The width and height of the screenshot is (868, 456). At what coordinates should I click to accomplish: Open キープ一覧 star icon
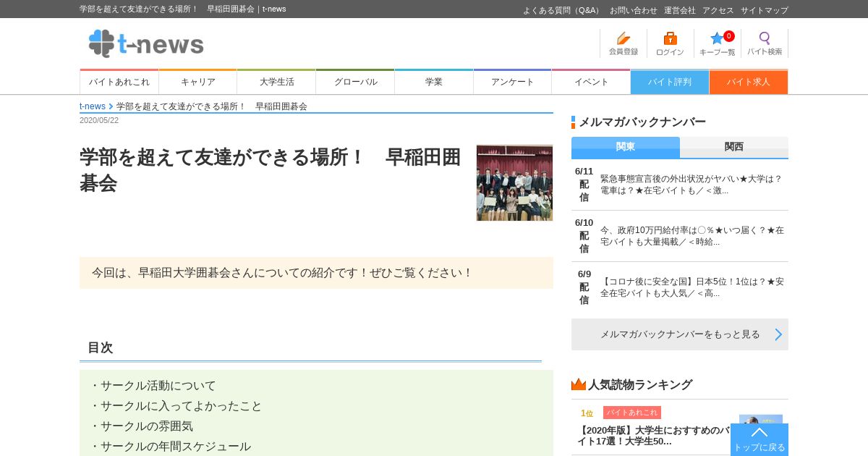[717, 43]
